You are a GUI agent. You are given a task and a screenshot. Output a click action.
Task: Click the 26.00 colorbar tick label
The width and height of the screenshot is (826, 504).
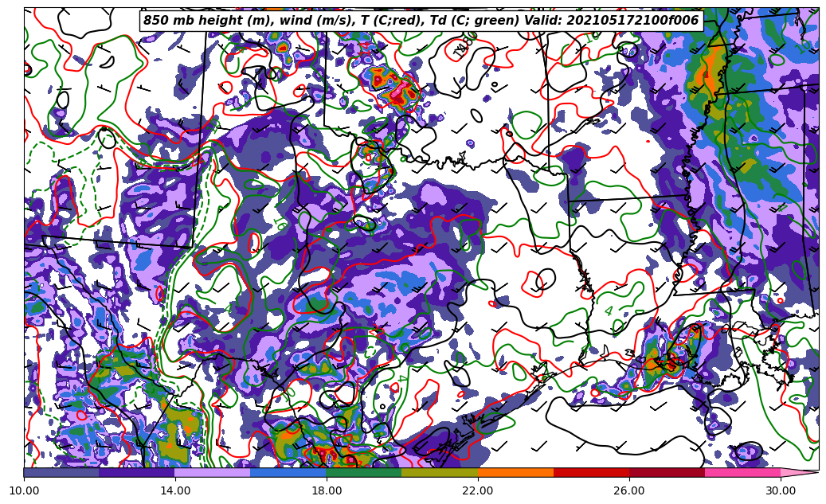[629, 490]
